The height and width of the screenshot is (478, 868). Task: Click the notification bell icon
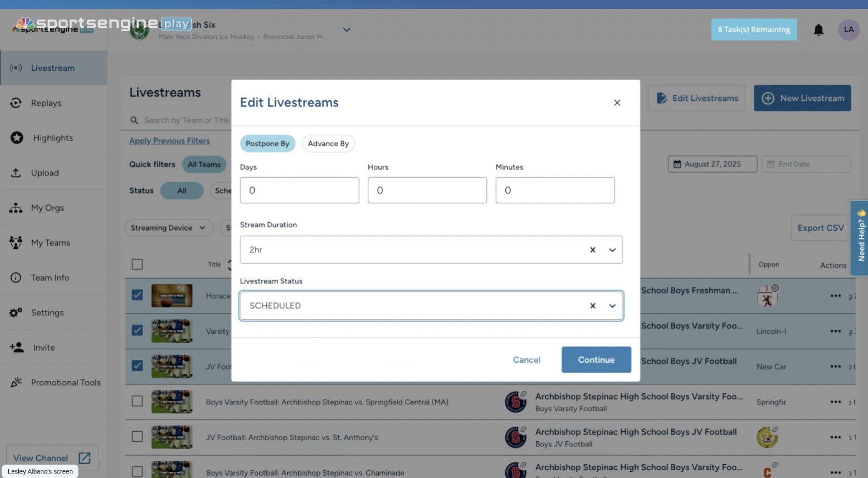tap(818, 30)
